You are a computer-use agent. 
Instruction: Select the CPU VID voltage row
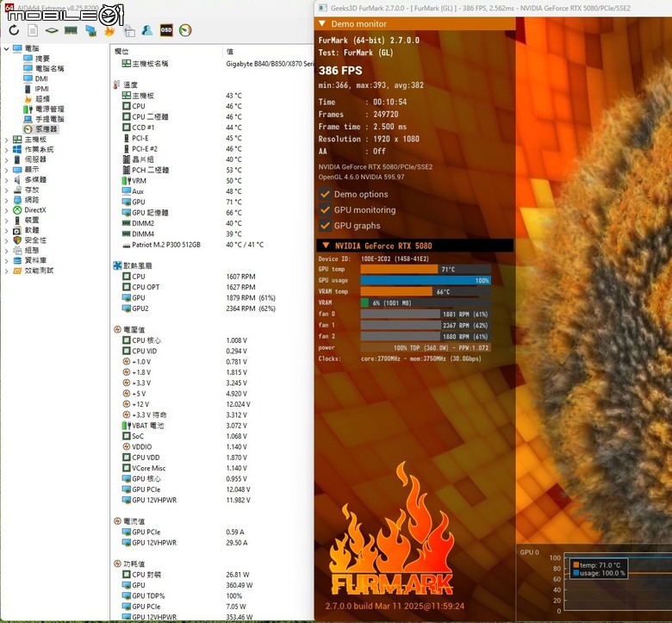(x=212, y=351)
